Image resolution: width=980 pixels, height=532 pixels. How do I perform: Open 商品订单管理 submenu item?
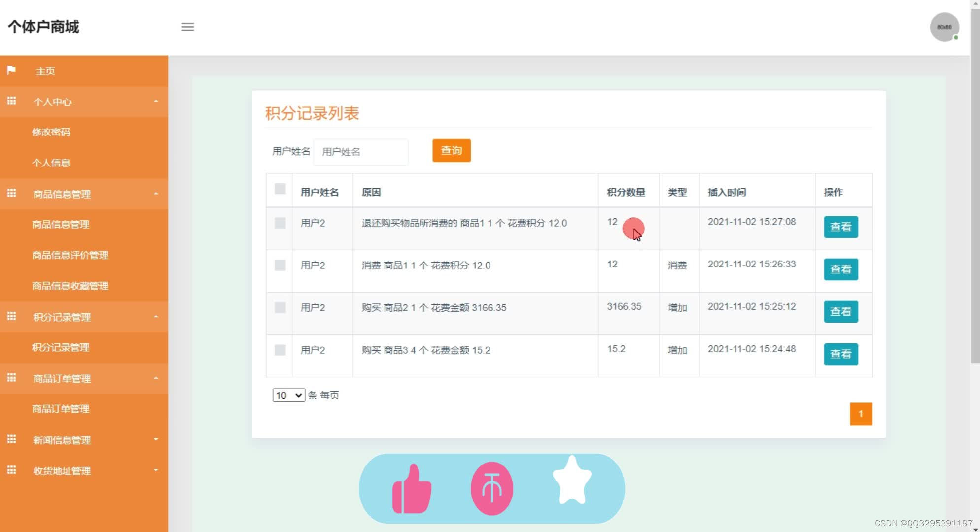click(61, 409)
